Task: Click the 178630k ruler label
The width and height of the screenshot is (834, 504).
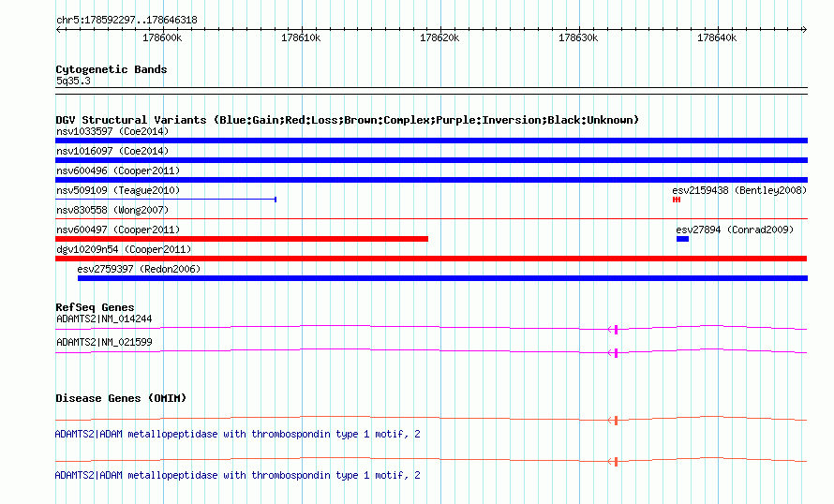Action: [x=578, y=37]
